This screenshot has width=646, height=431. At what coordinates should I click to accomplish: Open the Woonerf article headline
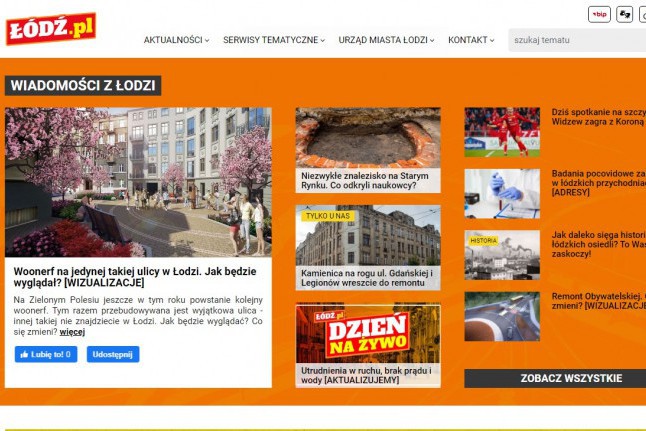coord(132,277)
